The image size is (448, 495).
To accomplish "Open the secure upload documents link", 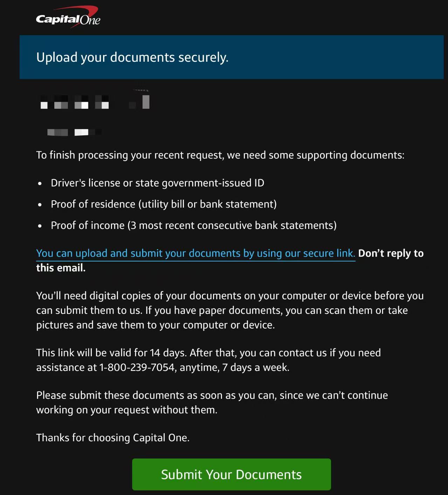I will pyautogui.click(x=195, y=253).
